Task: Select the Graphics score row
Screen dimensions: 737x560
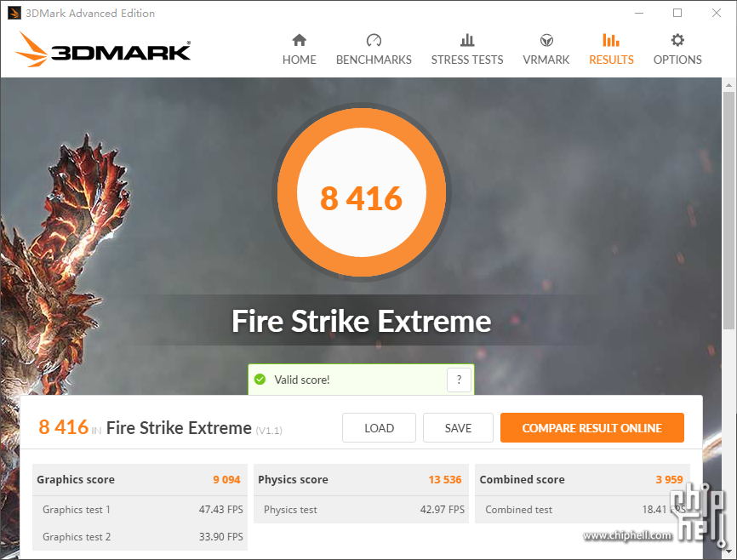Action: click(140, 480)
